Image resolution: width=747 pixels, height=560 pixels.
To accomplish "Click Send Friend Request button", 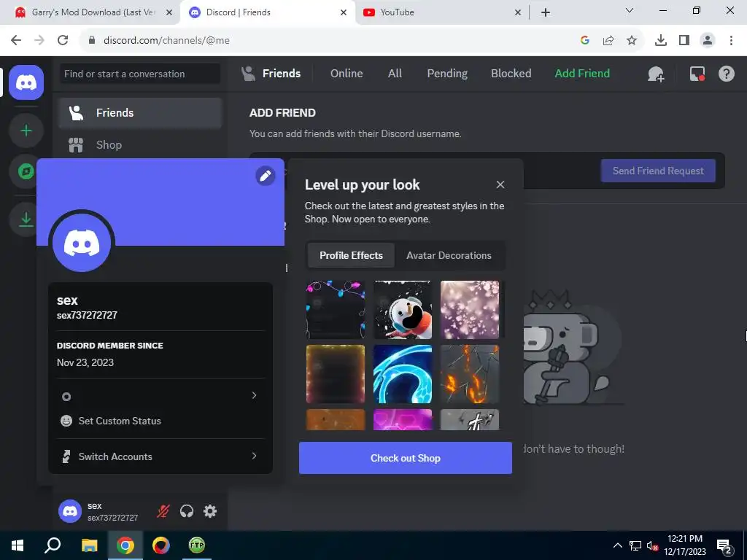I will click(658, 171).
